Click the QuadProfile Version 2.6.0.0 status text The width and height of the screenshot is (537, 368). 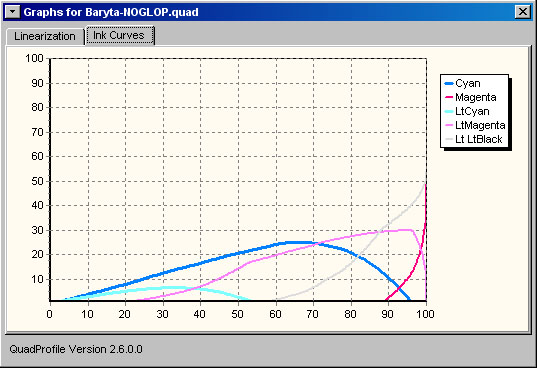(76, 350)
